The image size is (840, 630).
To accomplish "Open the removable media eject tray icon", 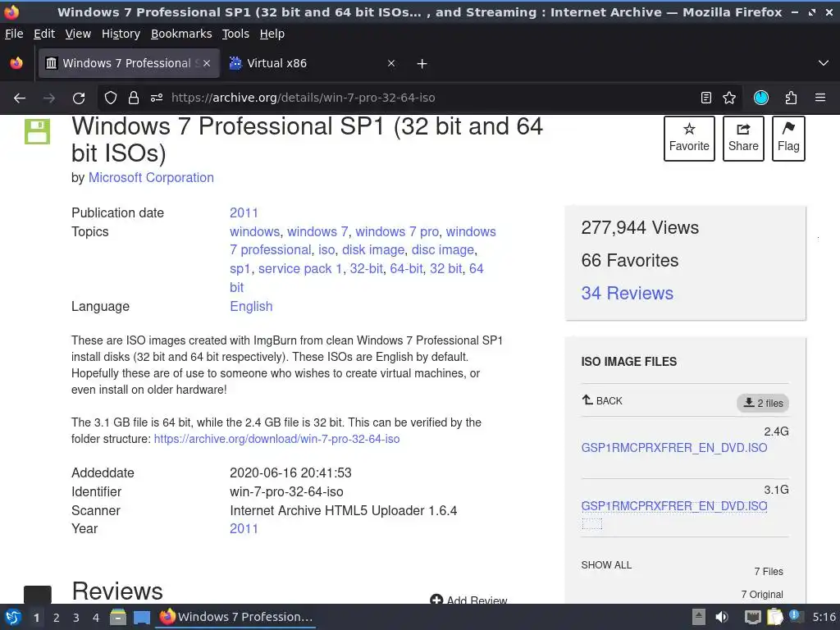I will point(698,617).
